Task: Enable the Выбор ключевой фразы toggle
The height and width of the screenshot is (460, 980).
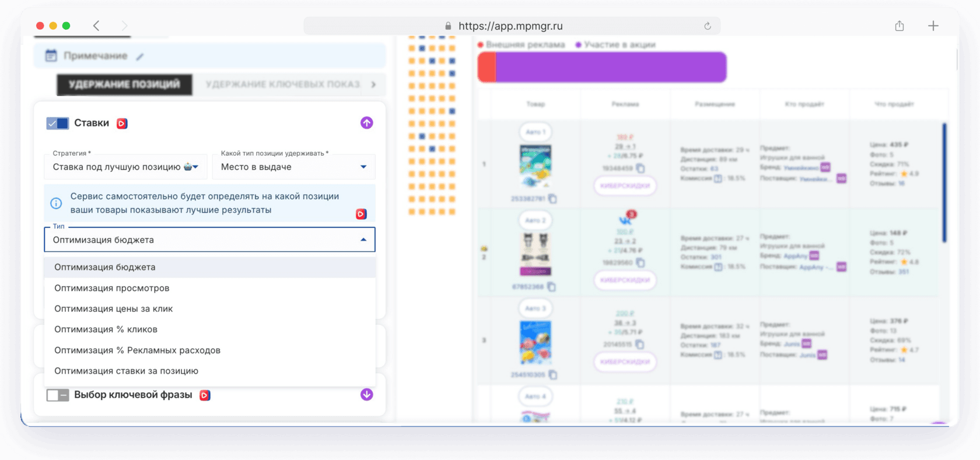Action: 58,395
